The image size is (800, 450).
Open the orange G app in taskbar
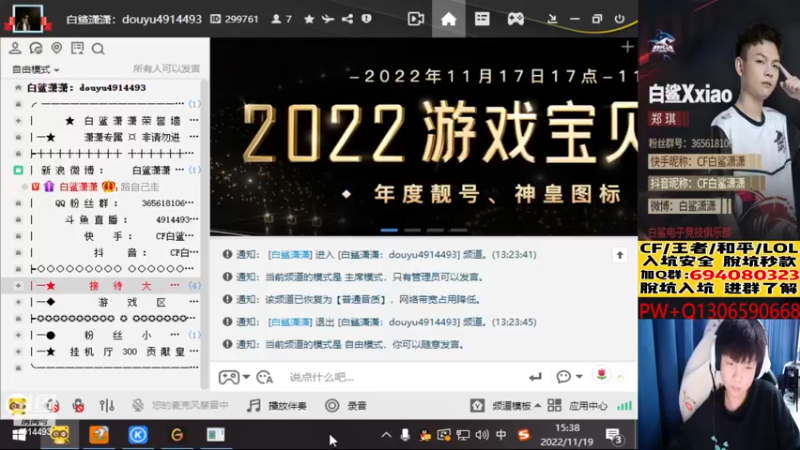pyautogui.click(x=177, y=435)
